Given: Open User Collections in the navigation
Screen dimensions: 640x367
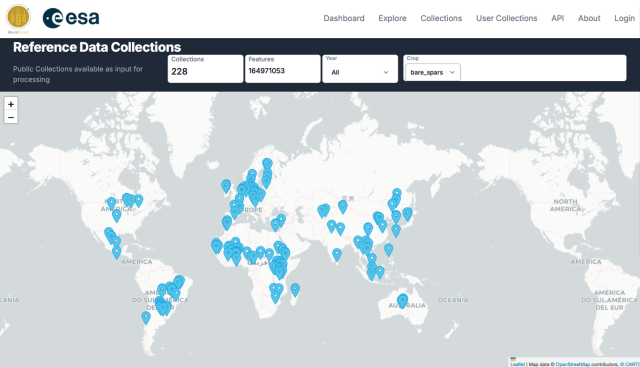Looking at the screenshot, I should pos(507,18).
